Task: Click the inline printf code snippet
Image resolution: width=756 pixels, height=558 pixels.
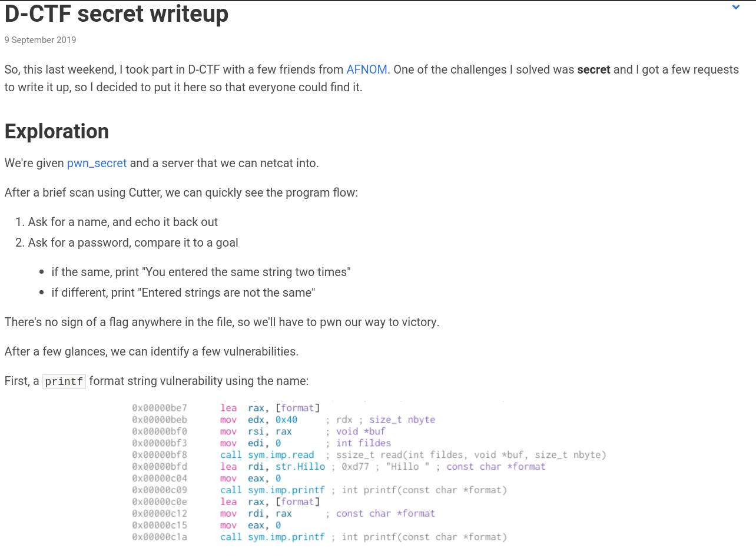Action: 64,381
